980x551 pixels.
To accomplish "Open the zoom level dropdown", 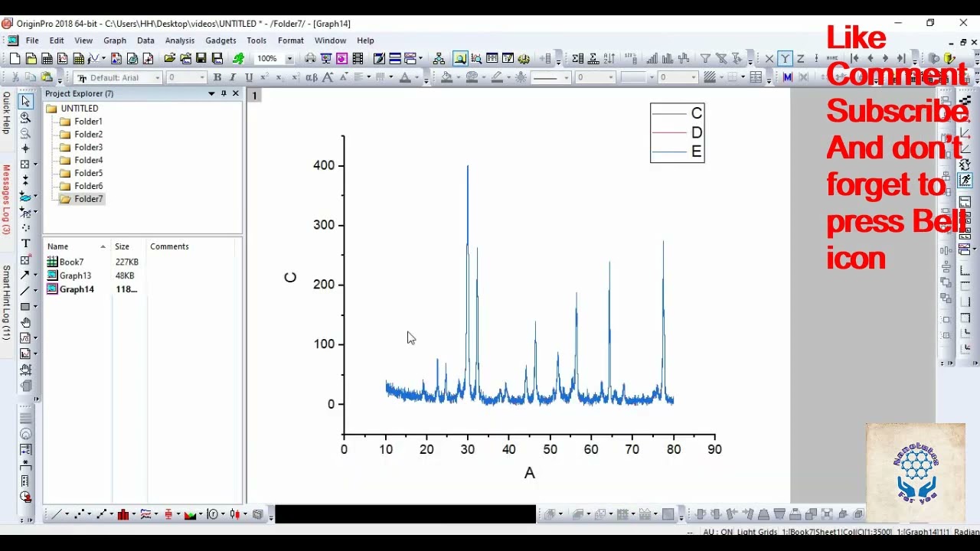I will [x=289, y=58].
